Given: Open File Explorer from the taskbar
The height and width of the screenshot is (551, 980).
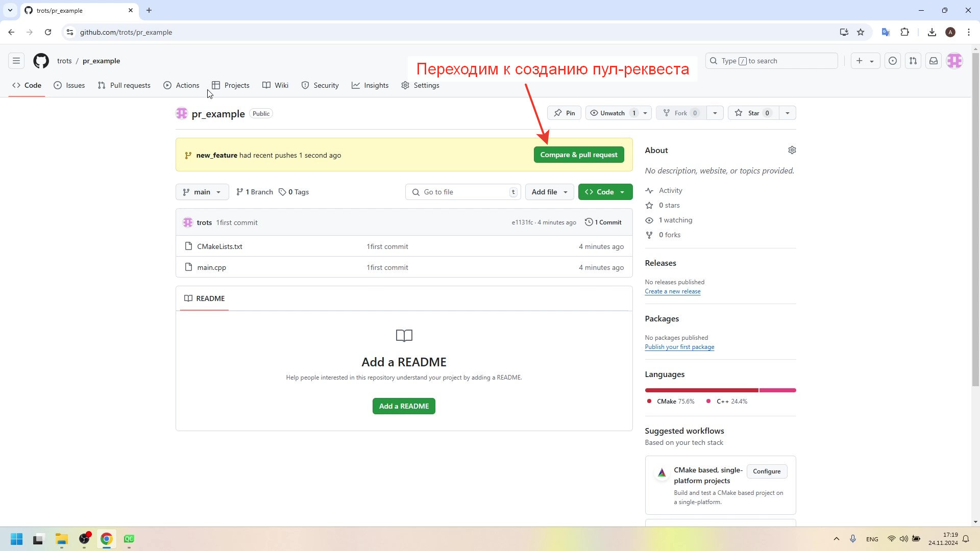Looking at the screenshot, I should click(x=62, y=539).
